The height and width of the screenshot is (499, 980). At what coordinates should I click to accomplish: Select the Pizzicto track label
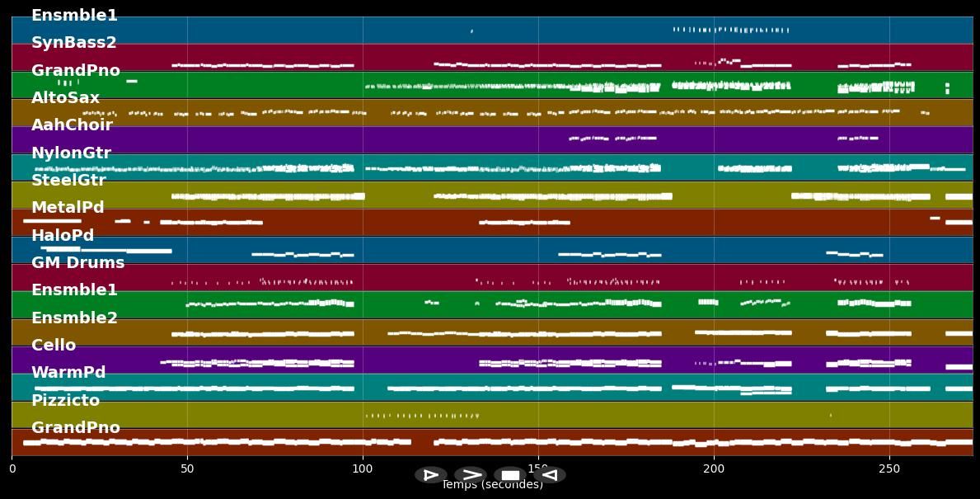point(65,400)
